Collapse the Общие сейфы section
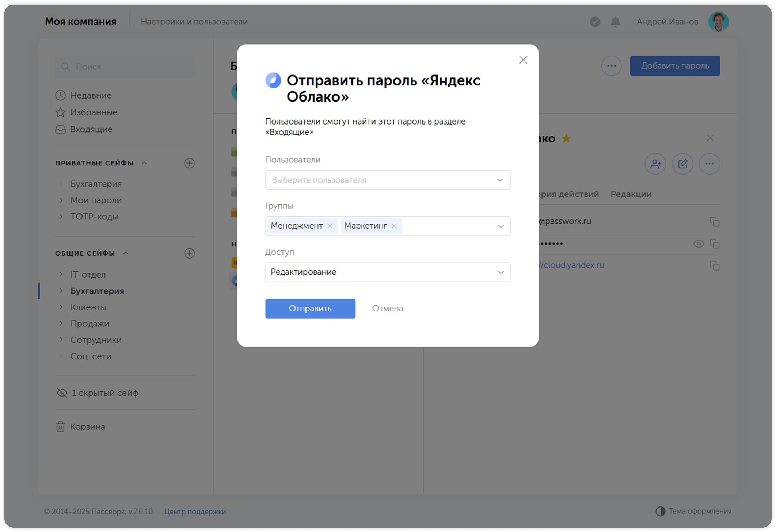The height and width of the screenshot is (532, 776). [126, 253]
